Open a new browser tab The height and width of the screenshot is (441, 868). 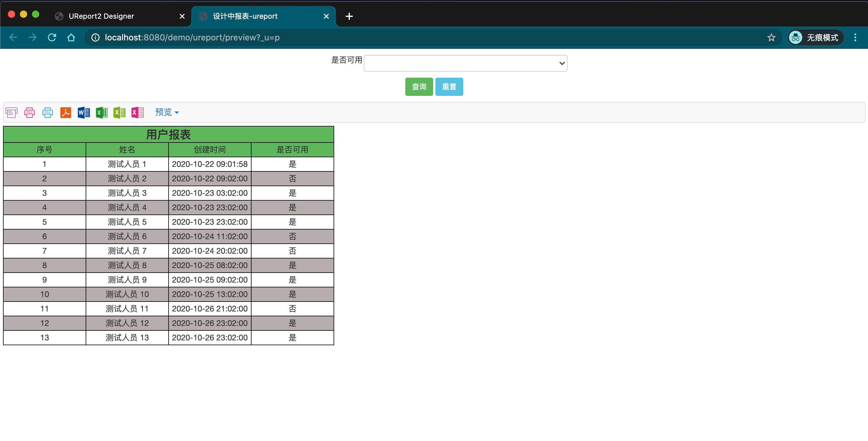tap(349, 16)
